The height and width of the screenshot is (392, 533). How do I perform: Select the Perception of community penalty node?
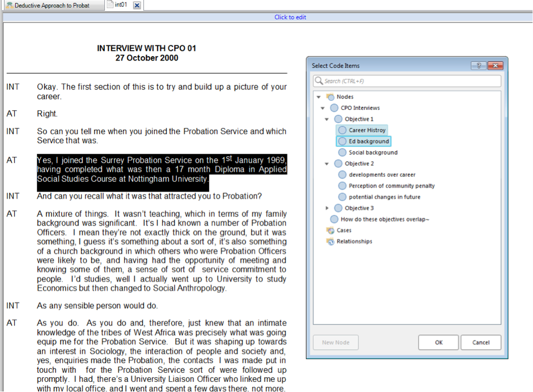pos(391,186)
